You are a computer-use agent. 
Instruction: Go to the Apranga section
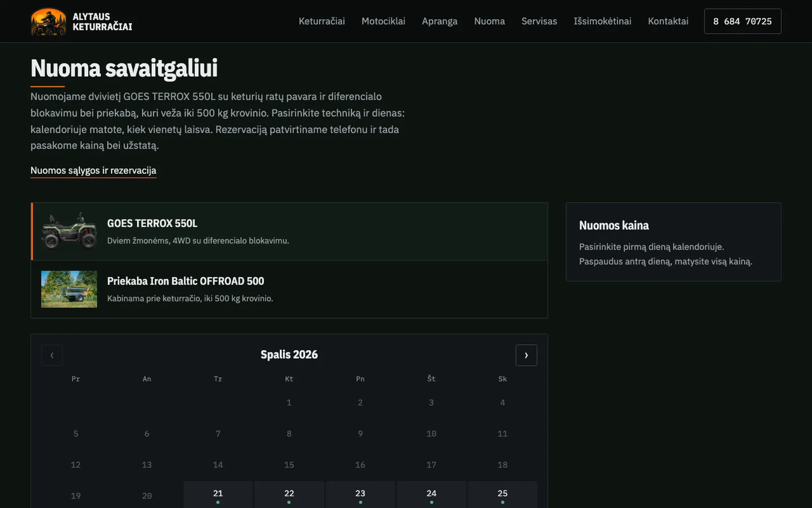(x=439, y=21)
